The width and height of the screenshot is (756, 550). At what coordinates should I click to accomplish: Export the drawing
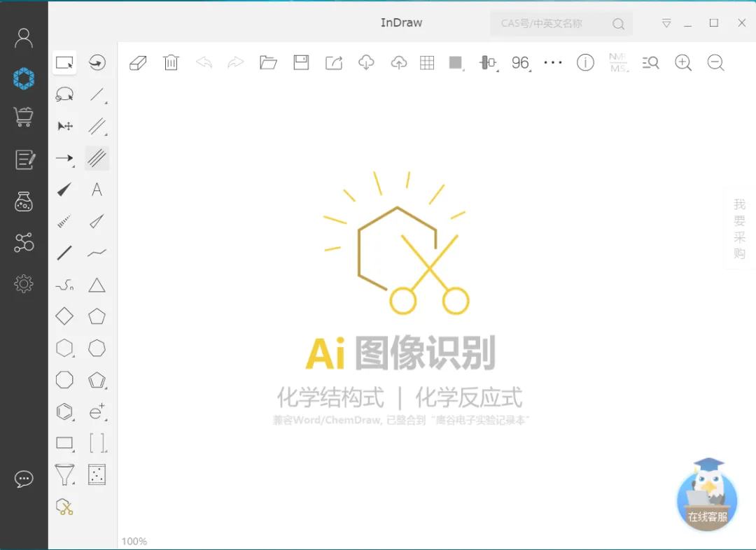[x=334, y=63]
